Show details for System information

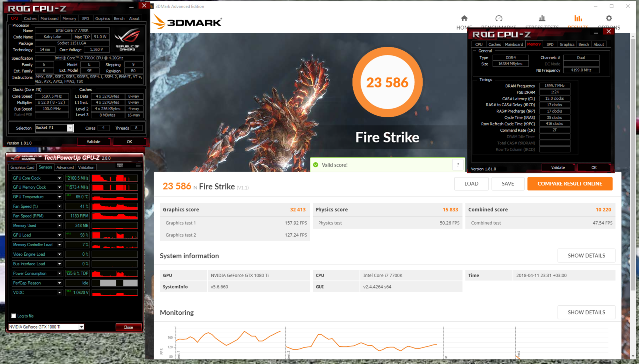[586, 255]
